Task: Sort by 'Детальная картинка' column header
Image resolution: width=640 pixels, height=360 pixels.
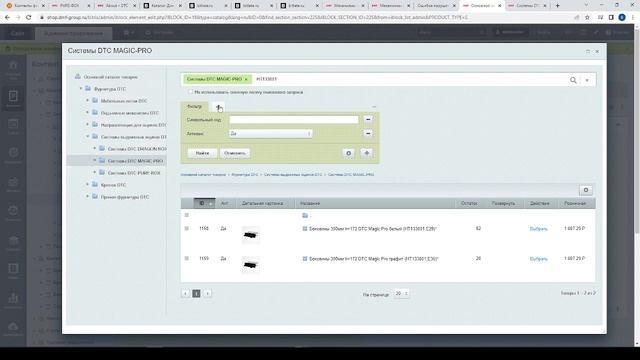Action: (262, 203)
